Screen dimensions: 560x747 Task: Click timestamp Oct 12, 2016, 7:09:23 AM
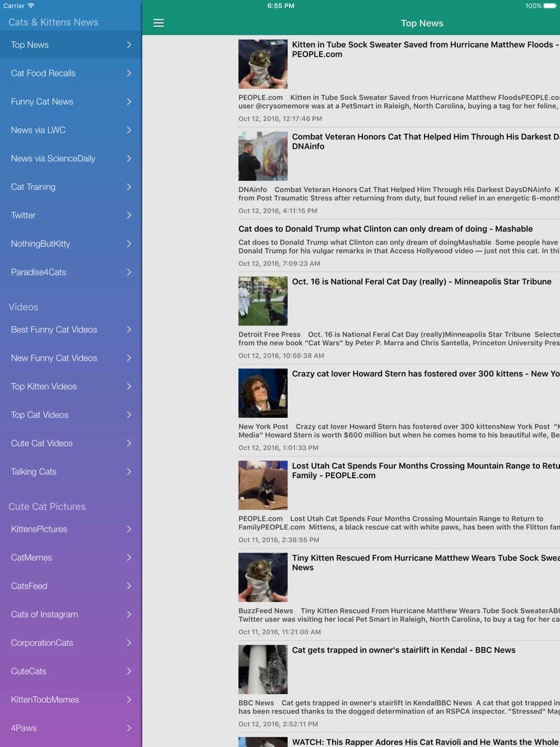tap(279, 264)
